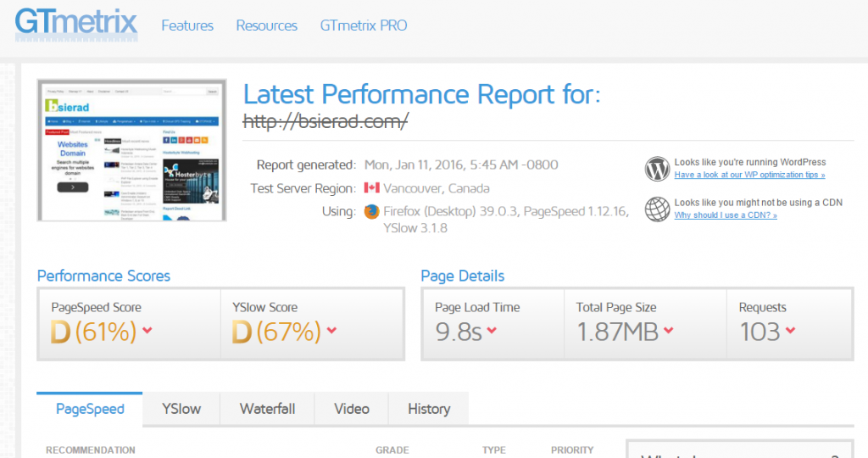
Task: Expand the PageSpeed Score arrow
Action: (147, 330)
